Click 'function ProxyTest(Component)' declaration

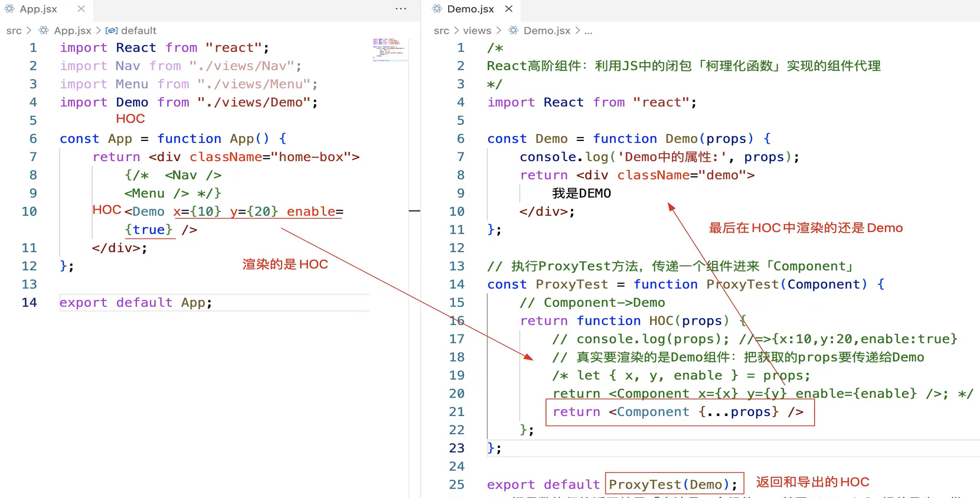point(750,284)
